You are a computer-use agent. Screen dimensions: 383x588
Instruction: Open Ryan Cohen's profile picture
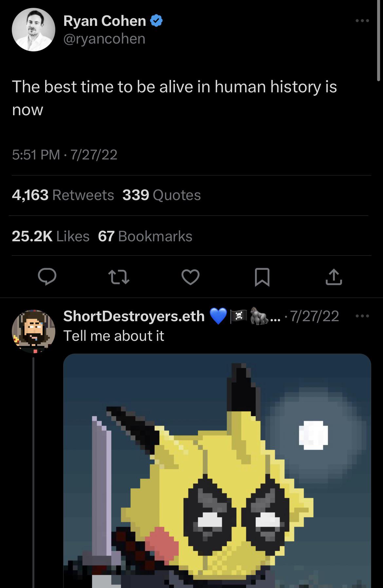pos(33,29)
